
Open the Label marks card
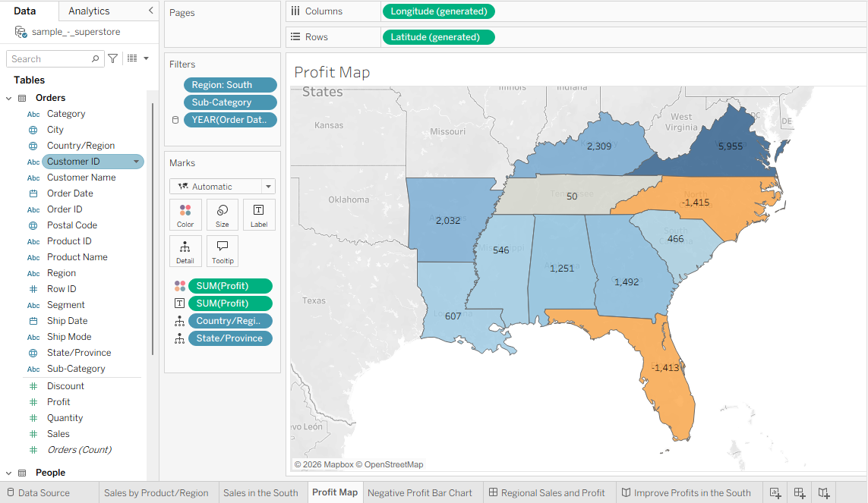pos(258,215)
